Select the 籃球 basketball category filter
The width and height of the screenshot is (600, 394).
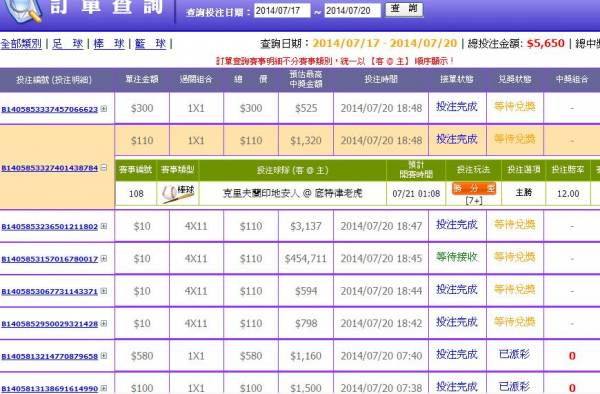pyautogui.click(x=150, y=44)
